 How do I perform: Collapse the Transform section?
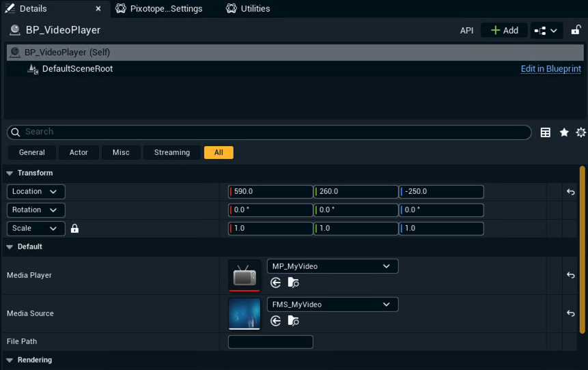click(x=10, y=173)
